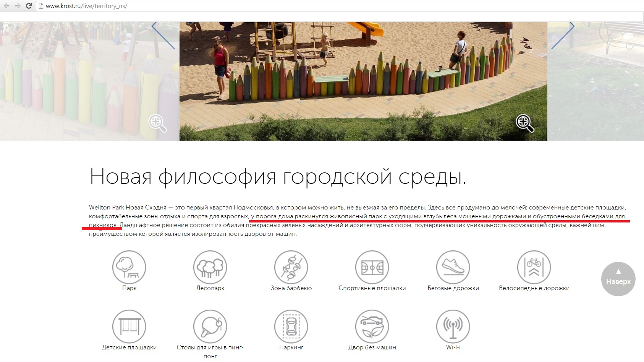The width and height of the screenshot is (644, 362).
Task: Click the browser back arrow
Action: [6, 6]
